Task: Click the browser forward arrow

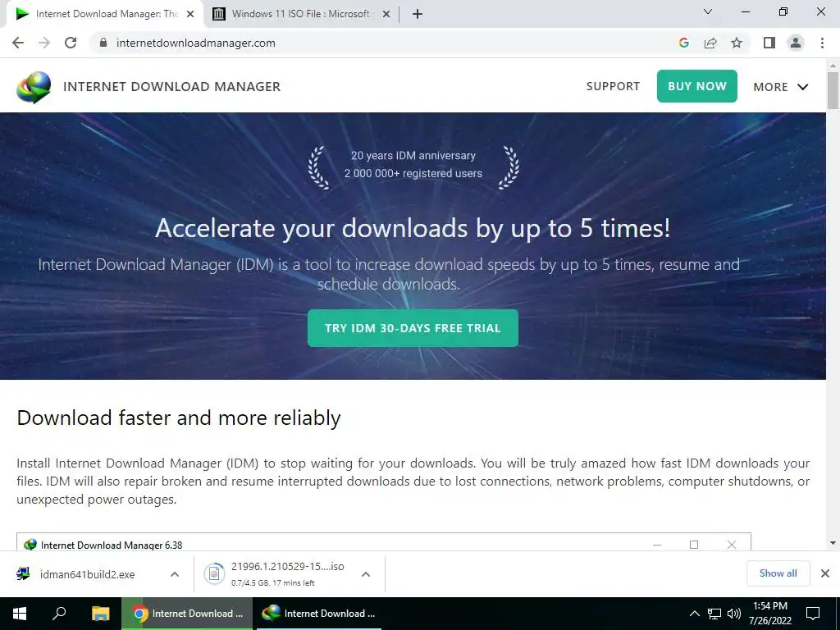Action: click(44, 43)
